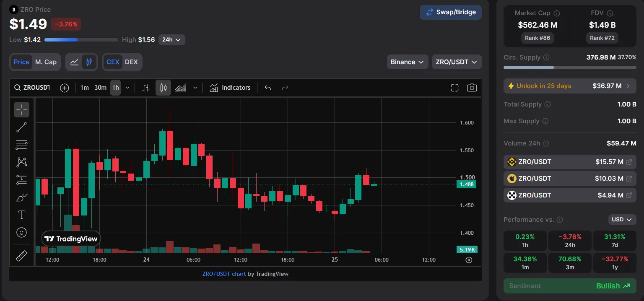
Task: Select CEX data source
Action: (113, 62)
